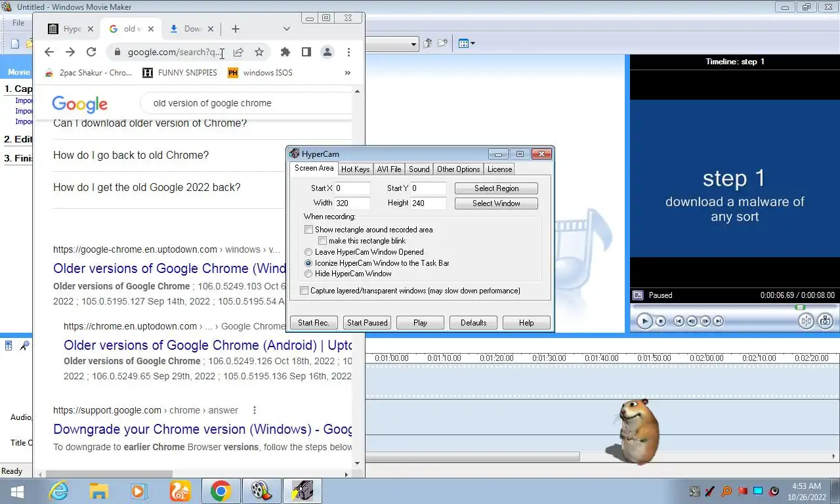The height and width of the screenshot is (504, 840).
Task: Open the Google logo homepage
Action: (x=79, y=104)
